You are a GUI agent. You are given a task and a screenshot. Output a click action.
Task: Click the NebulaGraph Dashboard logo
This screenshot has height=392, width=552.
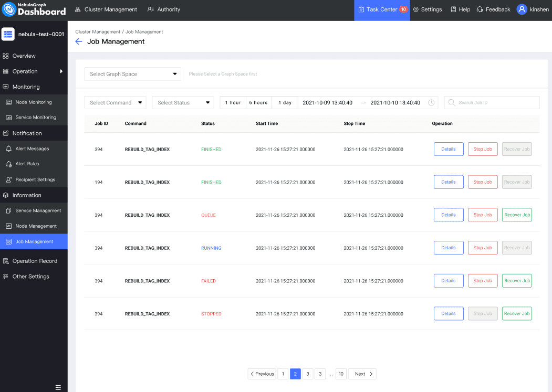34,9
